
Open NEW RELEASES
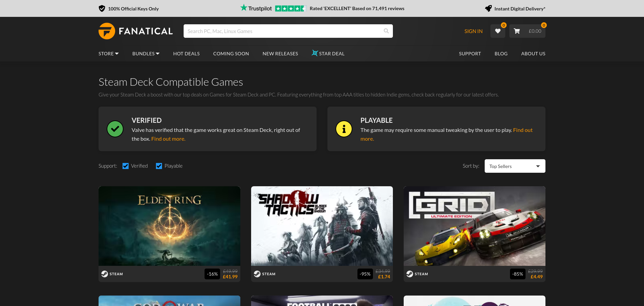[x=280, y=54]
